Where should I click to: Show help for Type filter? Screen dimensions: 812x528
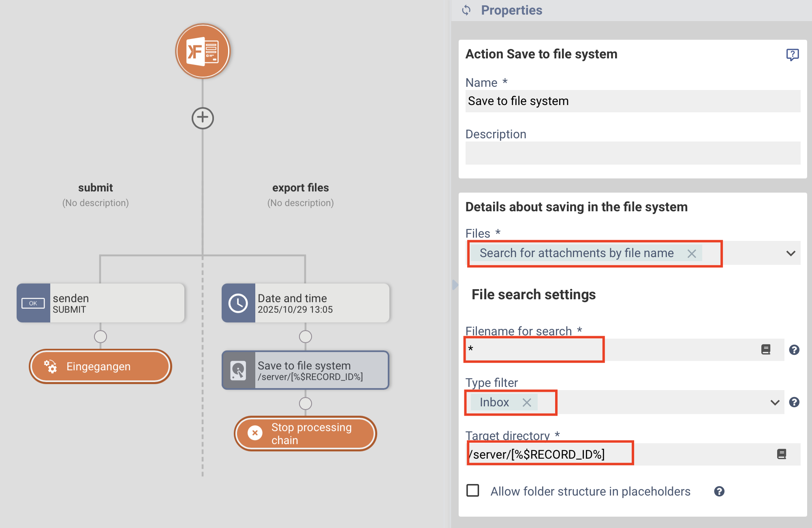[794, 402]
